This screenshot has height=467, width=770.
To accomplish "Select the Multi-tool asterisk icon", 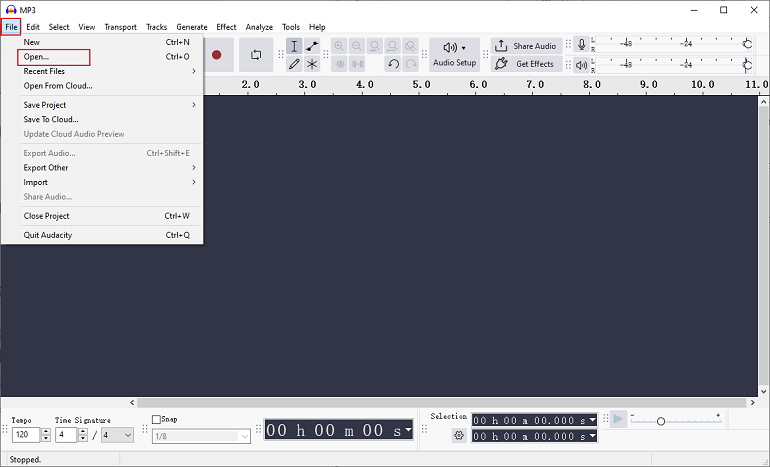I will click(312, 64).
